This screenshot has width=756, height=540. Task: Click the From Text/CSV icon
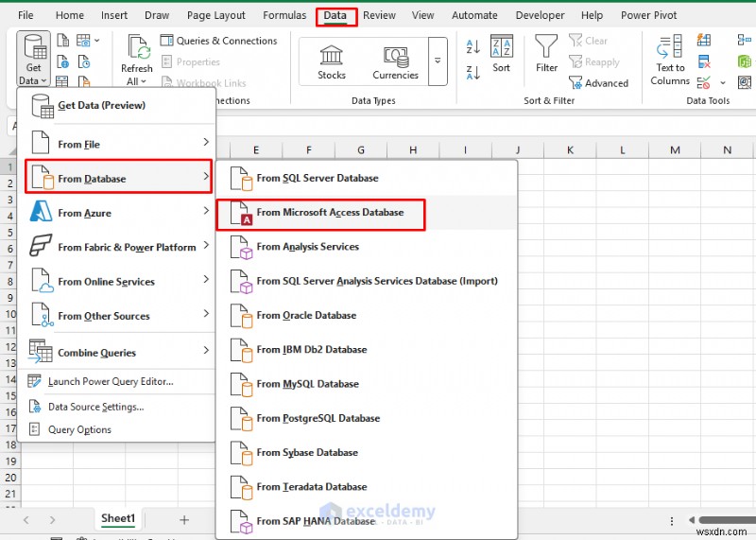tap(62, 40)
